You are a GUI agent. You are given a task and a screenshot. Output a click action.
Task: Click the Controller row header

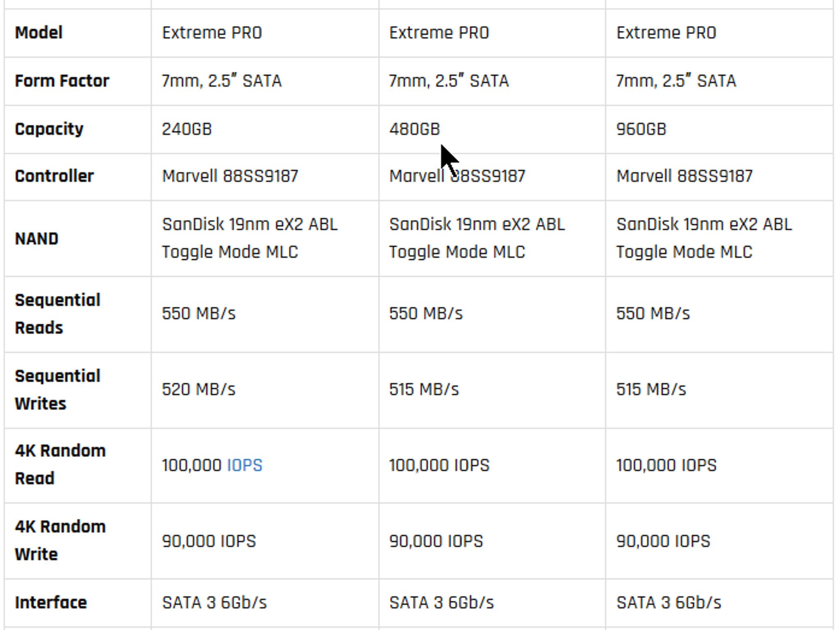click(x=54, y=176)
